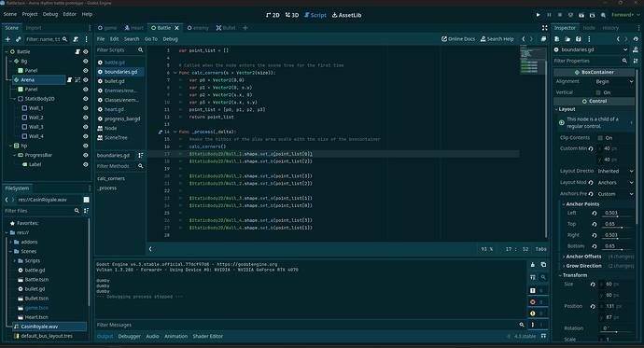Hide the Wall_1 node
Image resolution: width=644 pixels, height=348 pixels.
86,108
